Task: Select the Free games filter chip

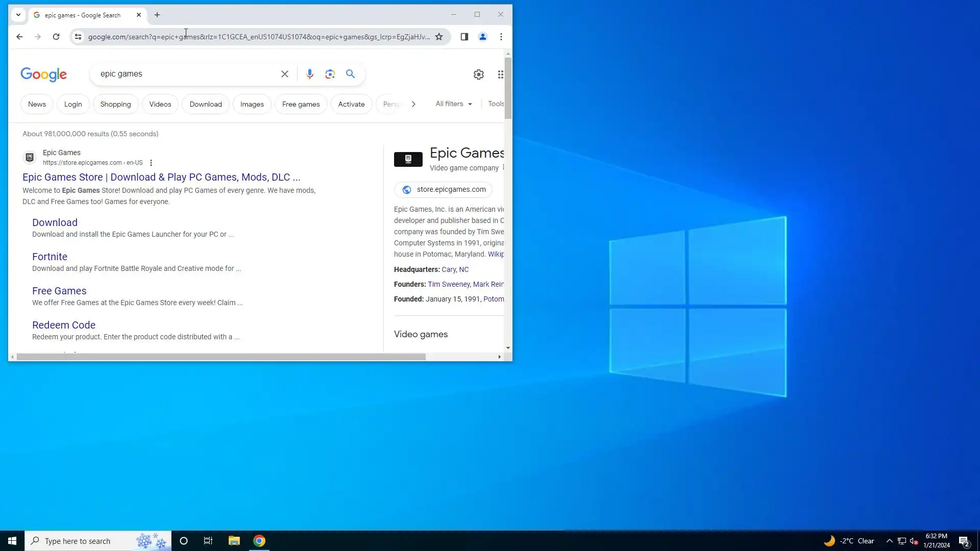Action: (x=301, y=104)
